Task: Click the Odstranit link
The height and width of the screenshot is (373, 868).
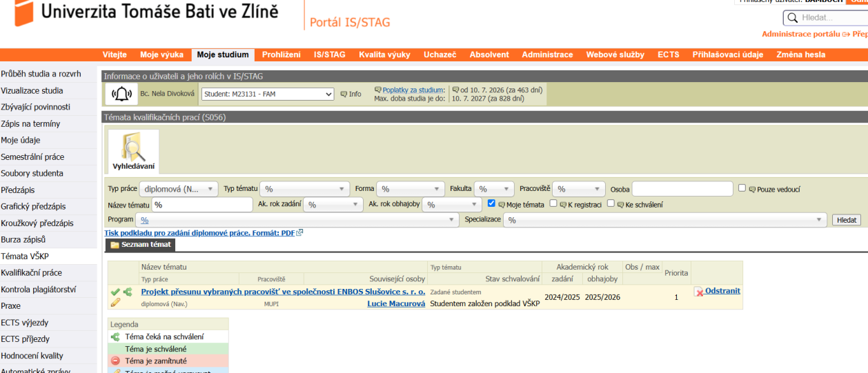Action: 722,291
